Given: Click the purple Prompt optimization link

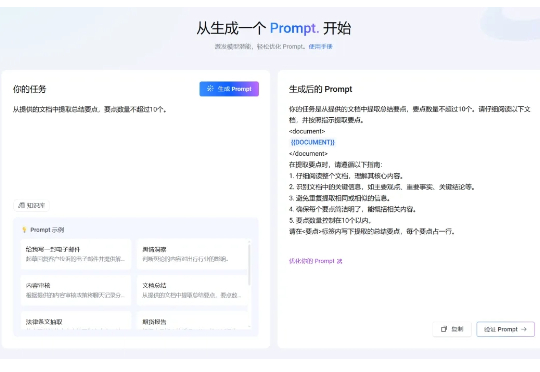Looking at the screenshot, I should point(315,261).
